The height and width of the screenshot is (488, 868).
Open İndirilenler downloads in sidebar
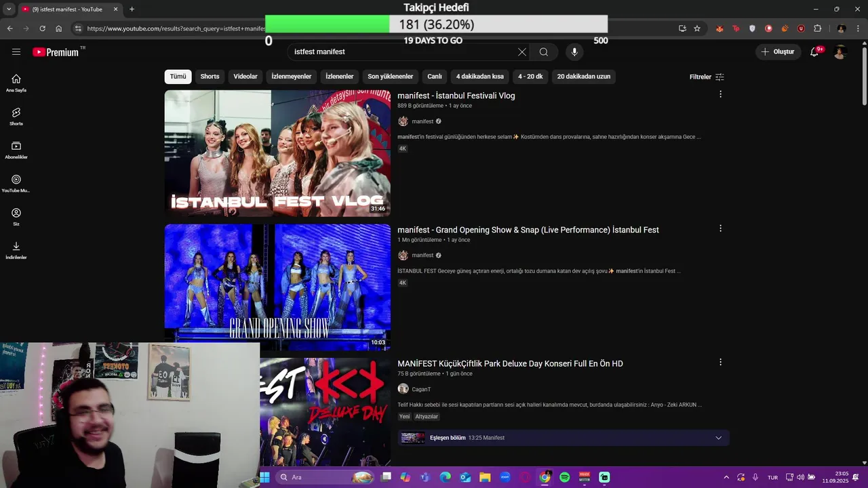[16, 249]
